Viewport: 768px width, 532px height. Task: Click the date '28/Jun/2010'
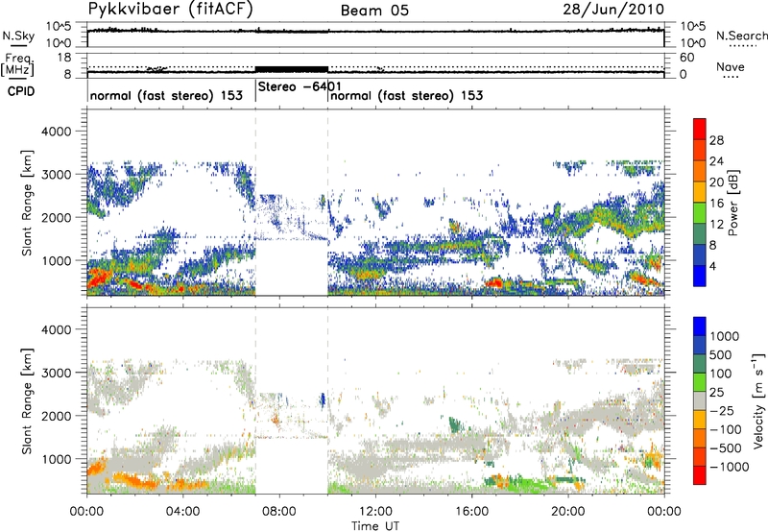point(613,10)
